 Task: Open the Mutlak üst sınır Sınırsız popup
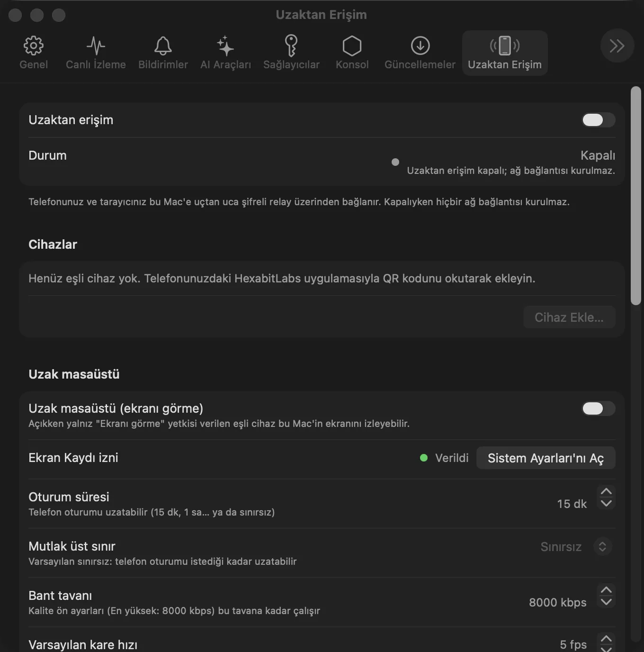(x=576, y=547)
